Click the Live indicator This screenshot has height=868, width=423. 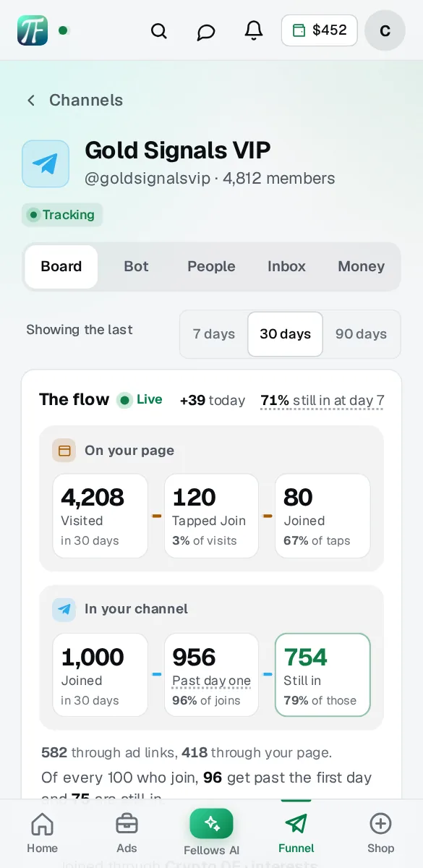[140, 400]
